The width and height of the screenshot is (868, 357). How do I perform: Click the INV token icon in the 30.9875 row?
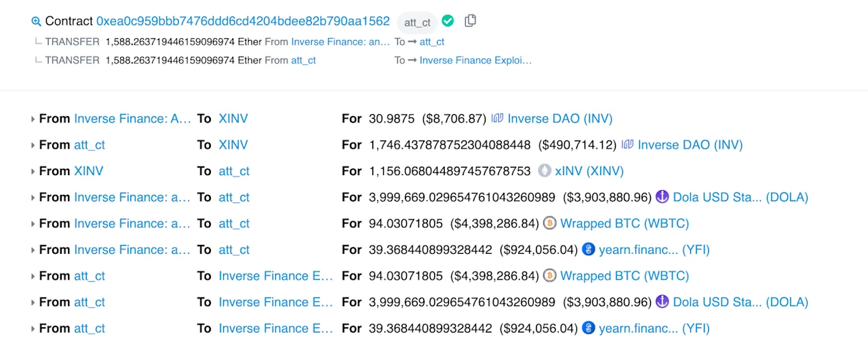tap(497, 119)
